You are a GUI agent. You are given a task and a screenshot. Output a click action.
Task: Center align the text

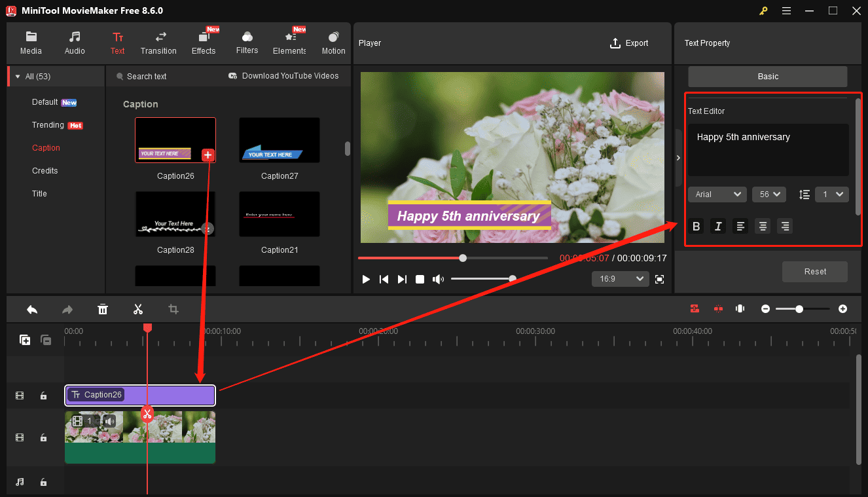tap(763, 227)
